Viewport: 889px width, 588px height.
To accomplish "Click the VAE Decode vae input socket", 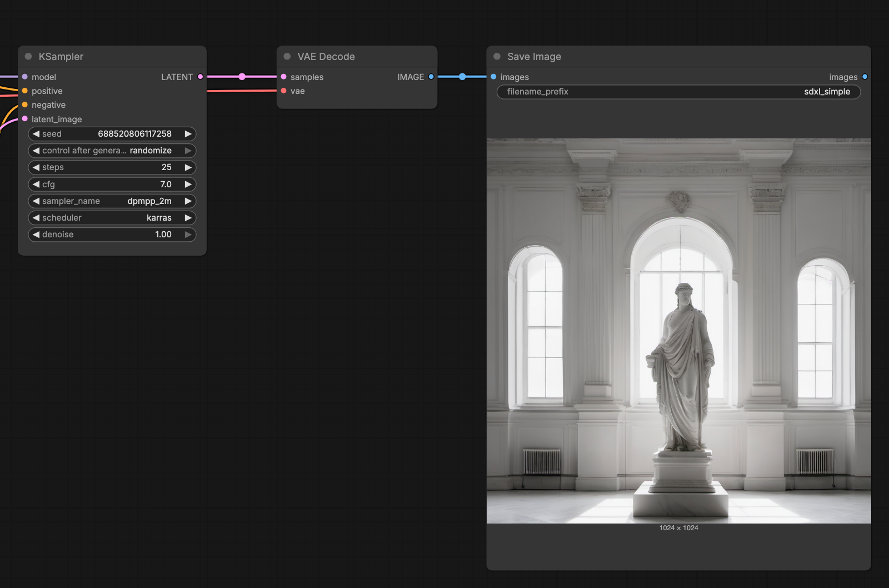I will tap(284, 91).
